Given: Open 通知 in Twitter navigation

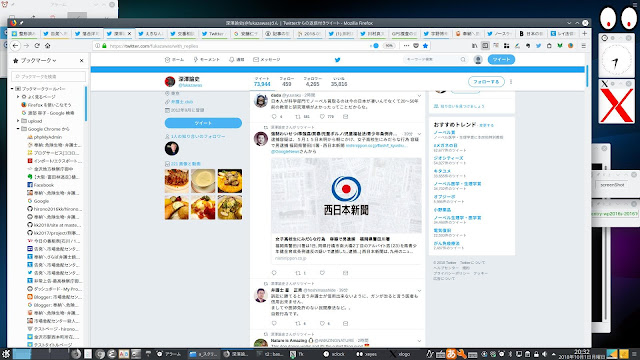Looking at the screenshot, I should point(237,60).
